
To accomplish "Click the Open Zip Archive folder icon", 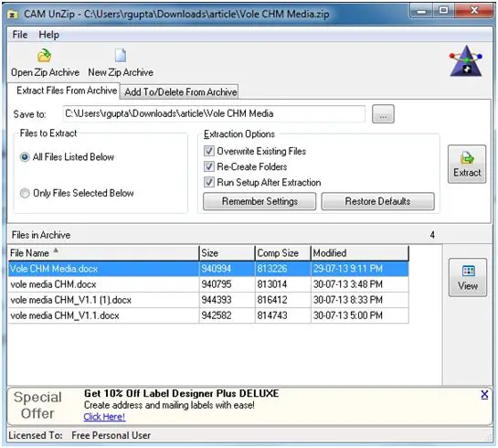I will (x=44, y=56).
